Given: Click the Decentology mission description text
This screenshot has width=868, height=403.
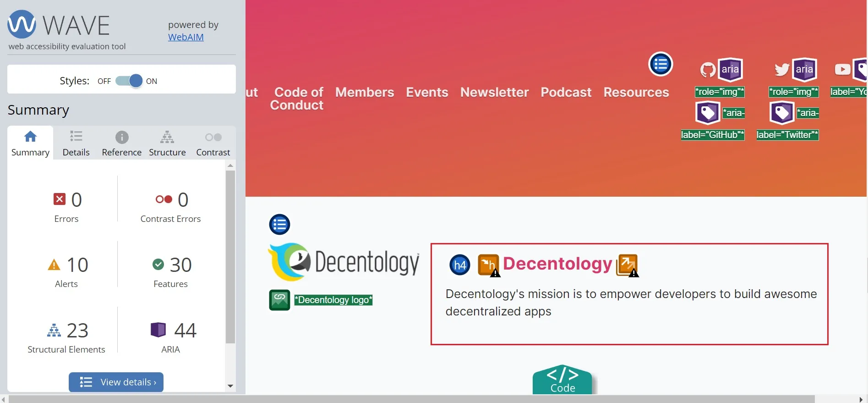Looking at the screenshot, I should (631, 303).
